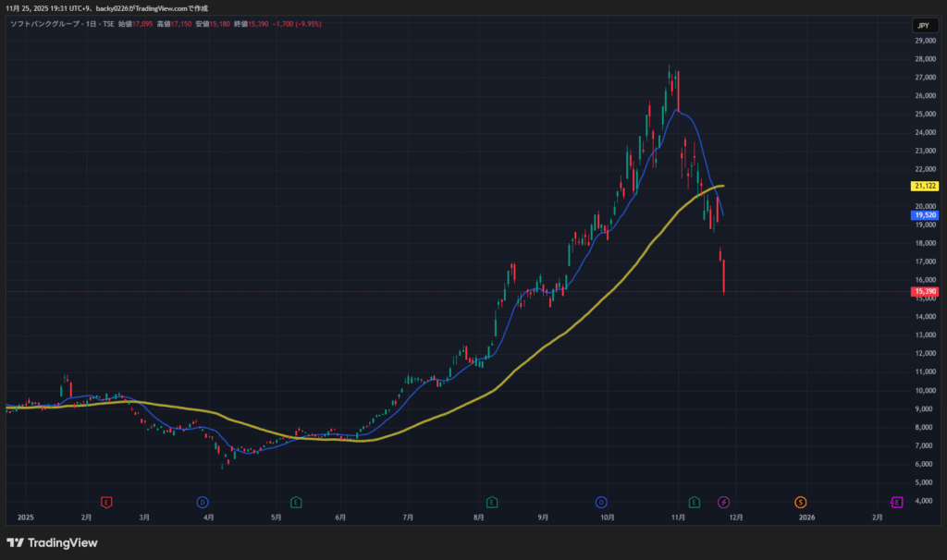Click the orange S split marker near 2026
The height and width of the screenshot is (560, 947).
tap(800, 502)
